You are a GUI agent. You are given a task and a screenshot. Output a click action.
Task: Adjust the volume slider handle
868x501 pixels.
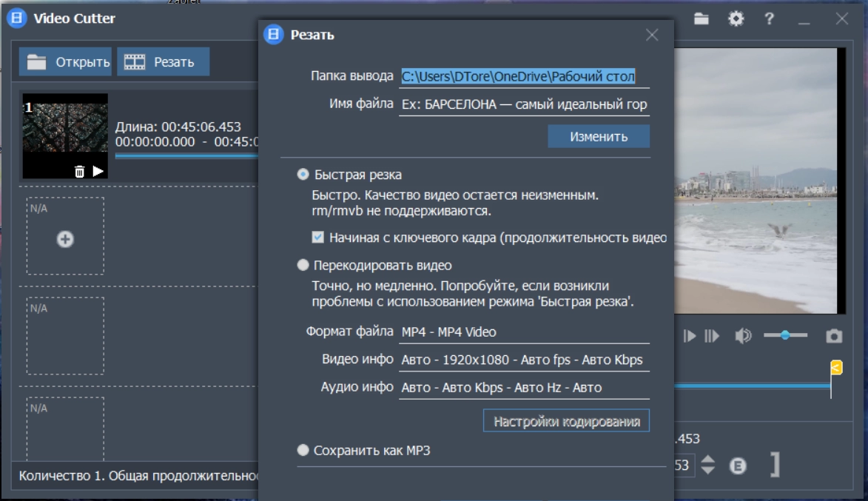coord(784,336)
